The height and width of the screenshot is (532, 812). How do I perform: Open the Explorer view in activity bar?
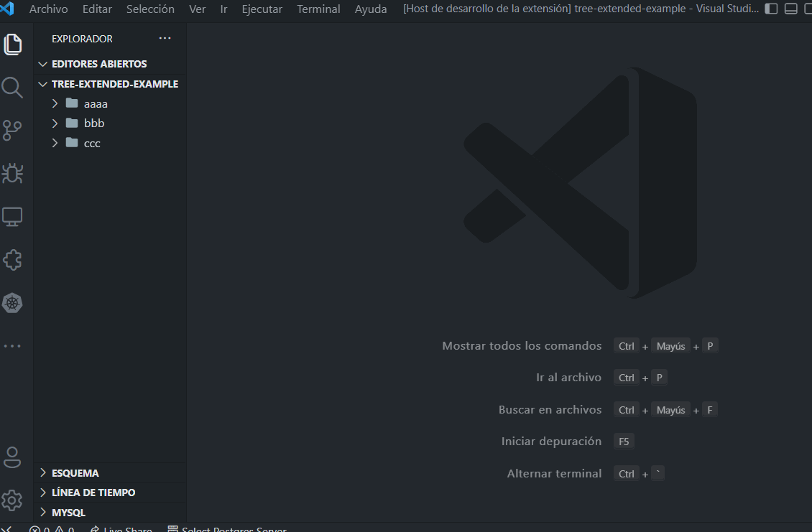click(x=12, y=44)
